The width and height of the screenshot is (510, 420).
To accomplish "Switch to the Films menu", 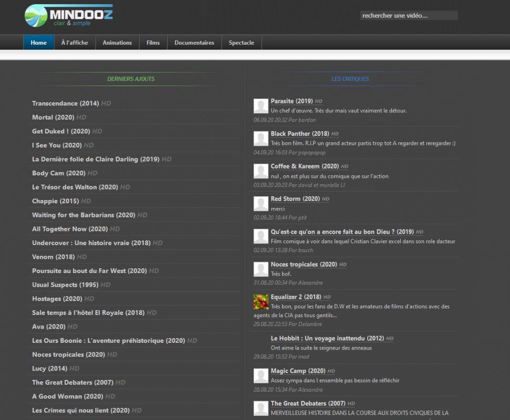I will [x=153, y=43].
